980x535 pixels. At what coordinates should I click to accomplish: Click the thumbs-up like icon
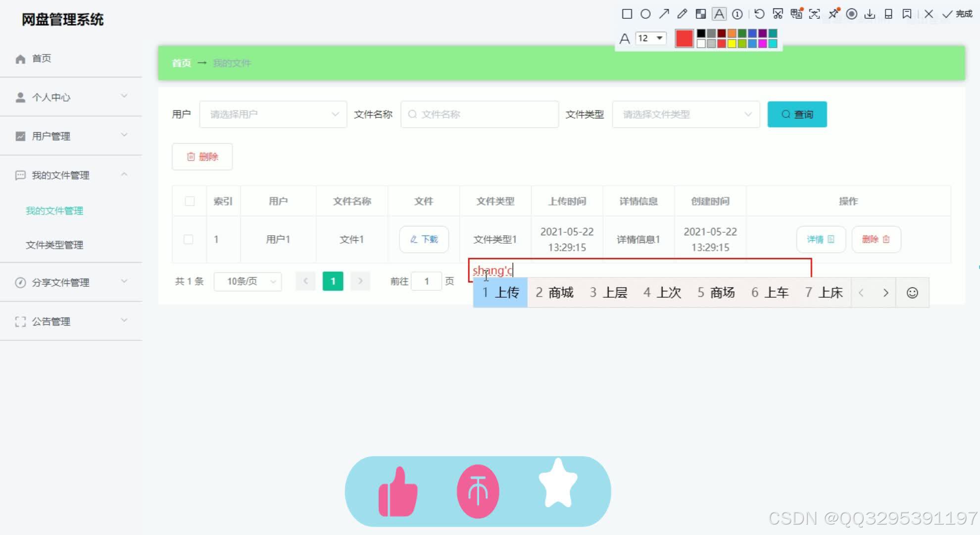[x=397, y=491]
